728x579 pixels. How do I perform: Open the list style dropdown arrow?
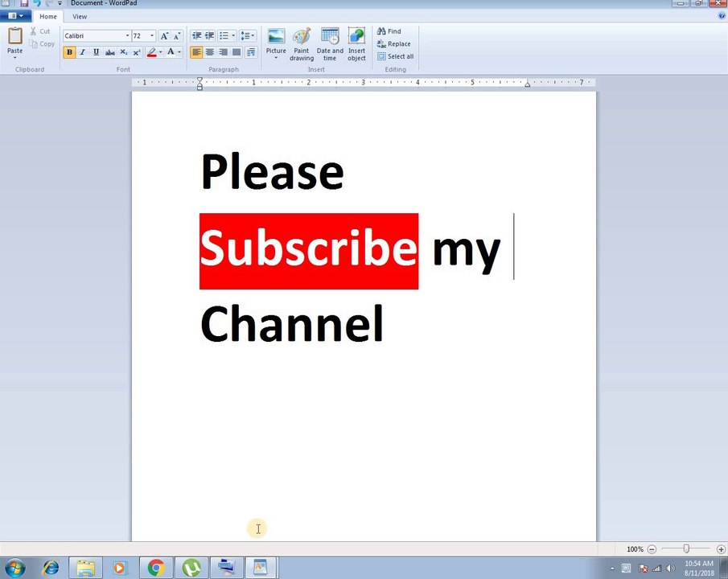pyautogui.click(x=233, y=35)
